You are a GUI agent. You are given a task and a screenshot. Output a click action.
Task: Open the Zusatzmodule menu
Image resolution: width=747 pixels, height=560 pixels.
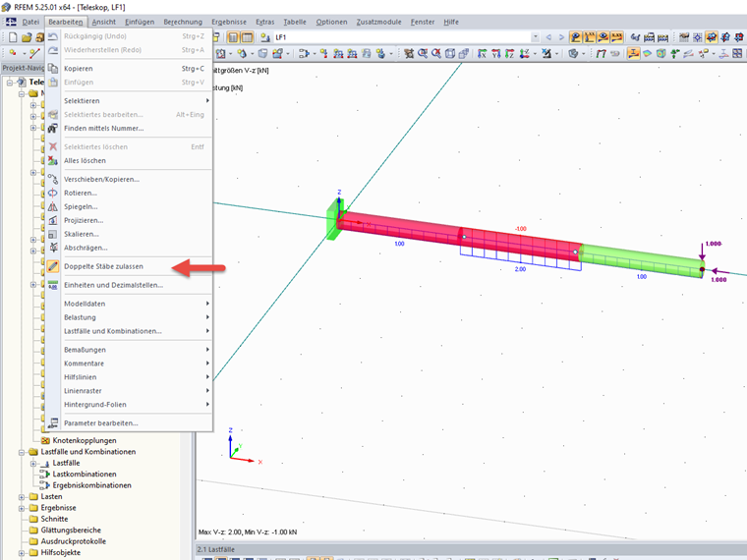(x=378, y=22)
